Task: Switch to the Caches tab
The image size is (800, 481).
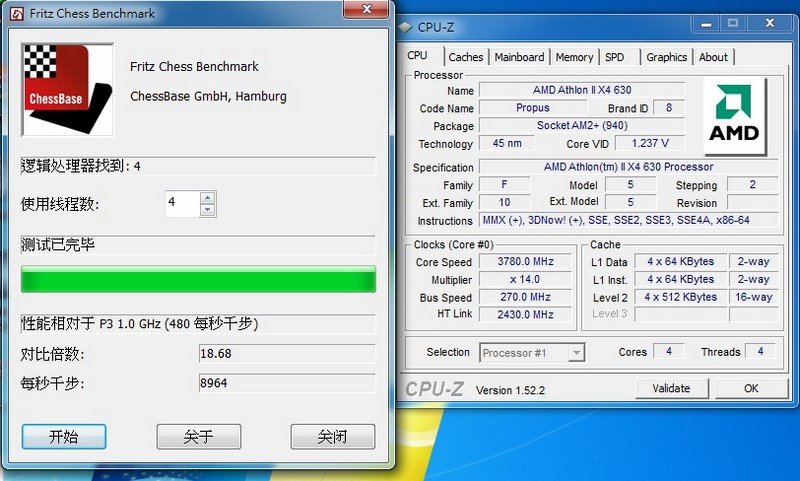Action: [466, 57]
